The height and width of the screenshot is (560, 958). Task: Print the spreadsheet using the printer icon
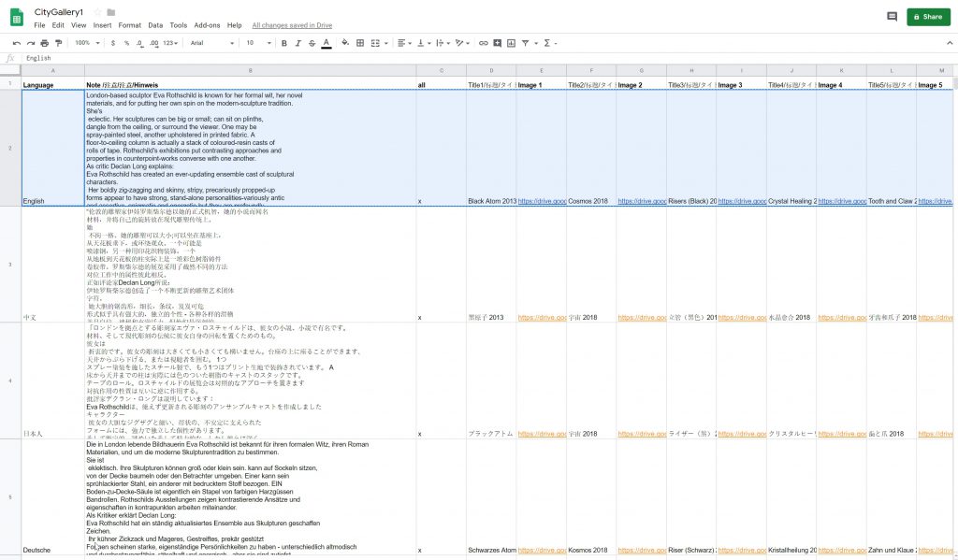(44, 43)
